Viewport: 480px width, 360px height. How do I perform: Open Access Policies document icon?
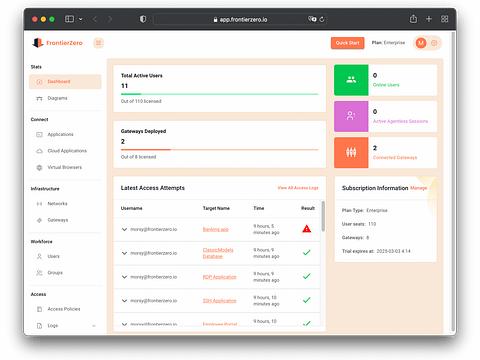pos(39,309)
